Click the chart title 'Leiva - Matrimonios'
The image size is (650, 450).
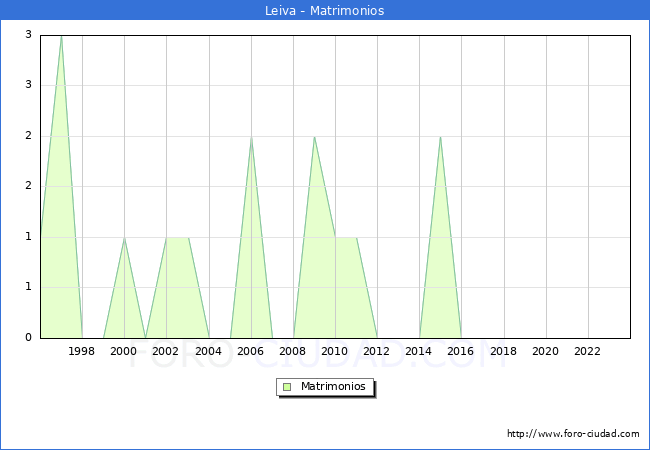325,10
